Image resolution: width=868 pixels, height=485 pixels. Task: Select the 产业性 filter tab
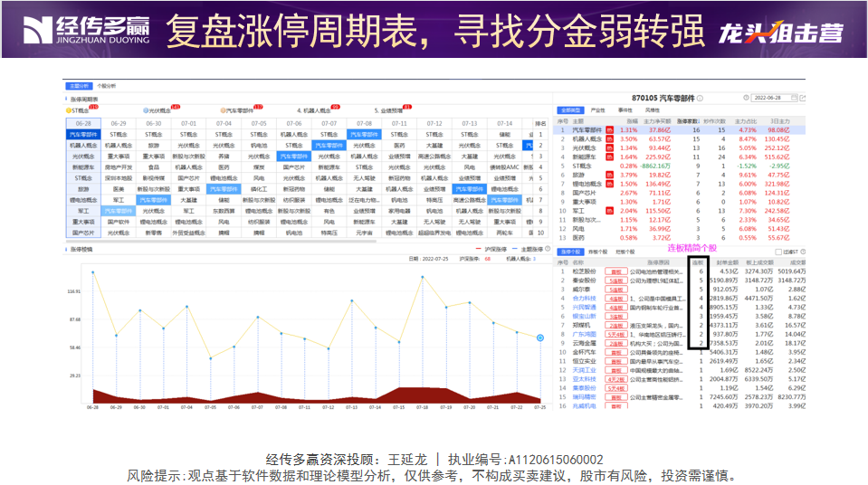coord(598,110)
